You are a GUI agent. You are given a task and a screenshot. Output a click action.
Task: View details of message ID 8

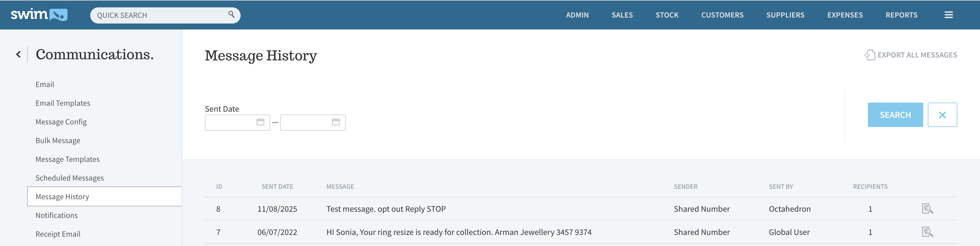click(x=927, y=209)
